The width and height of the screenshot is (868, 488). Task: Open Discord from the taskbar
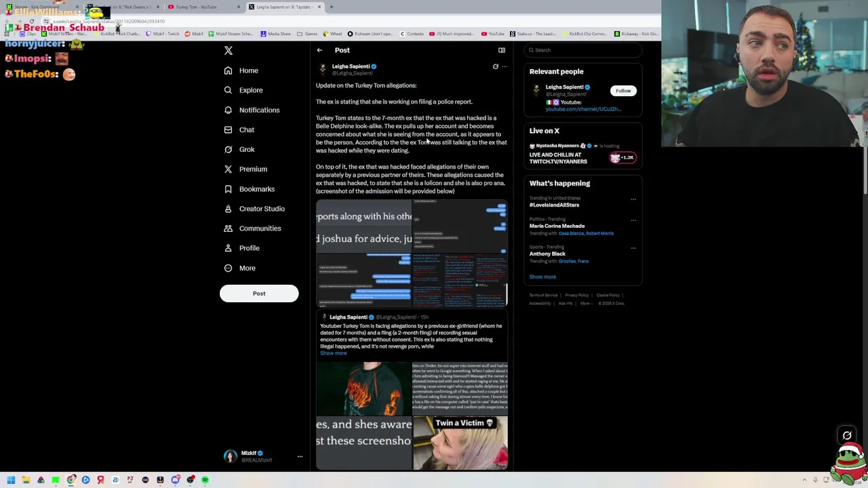click(175, 480)
